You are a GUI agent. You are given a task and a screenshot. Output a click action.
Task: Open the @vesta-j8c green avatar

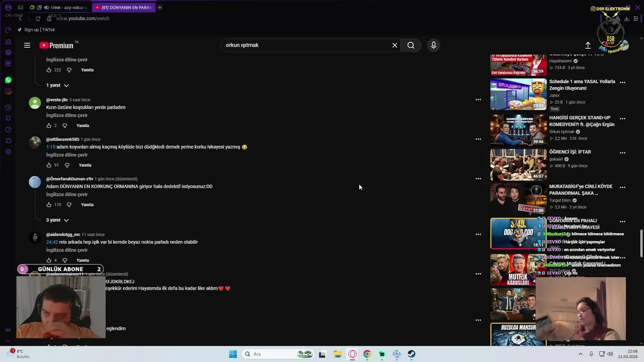tap(35, 103)
